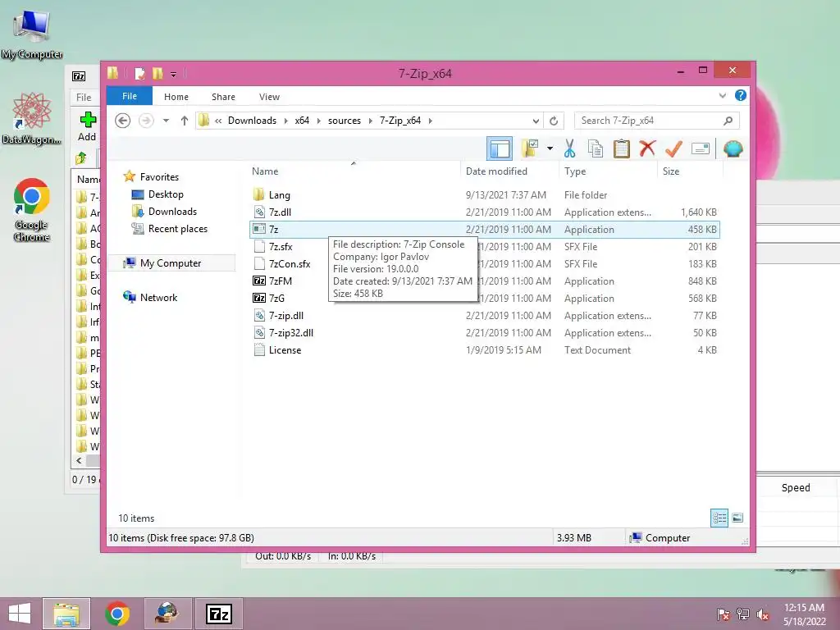Screen dimensions: 840x630
Task: Switch to large icons view button
Action: click(737, 518)
